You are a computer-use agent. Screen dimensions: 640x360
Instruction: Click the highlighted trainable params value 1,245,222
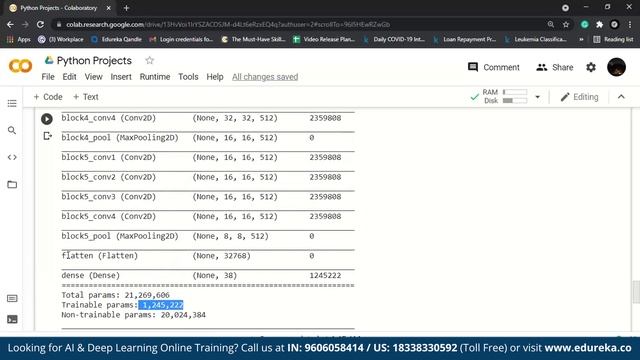click(161, 305)
